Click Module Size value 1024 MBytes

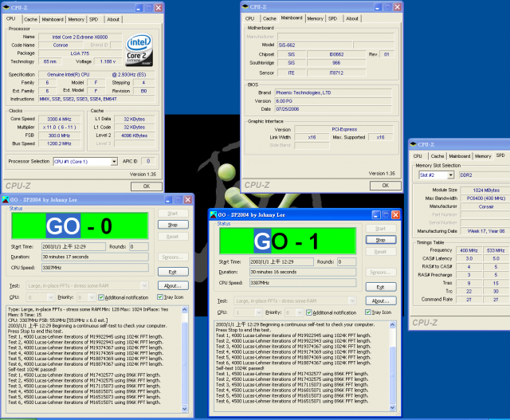pyautogui.click(x=486, y=190)
